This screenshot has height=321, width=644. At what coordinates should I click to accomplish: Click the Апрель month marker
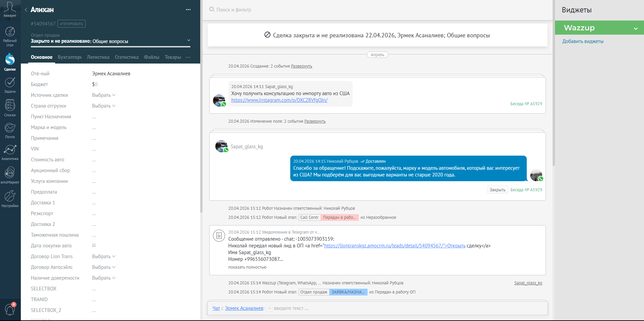click(377, 55)
